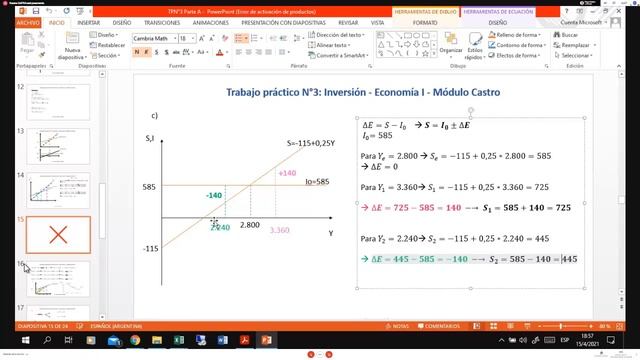
Task: Click the zoom slider handle
Action: [561, 326]
